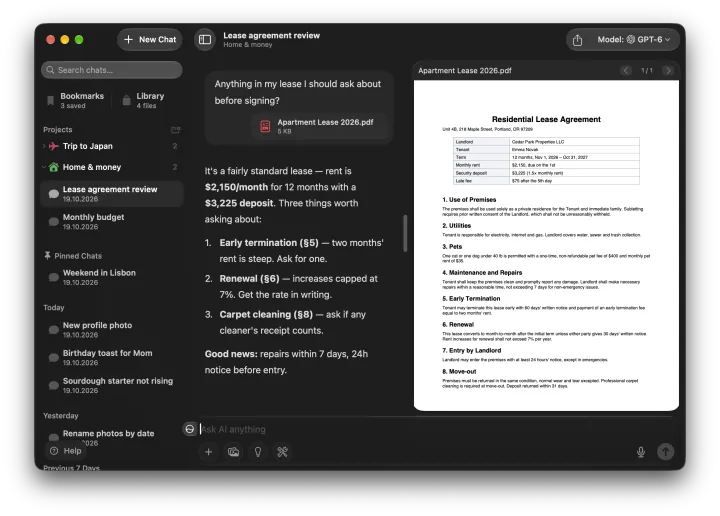Expand the Trip to Japan project
The width and height of the screenshot is (720, 516).
pos(44,146)
